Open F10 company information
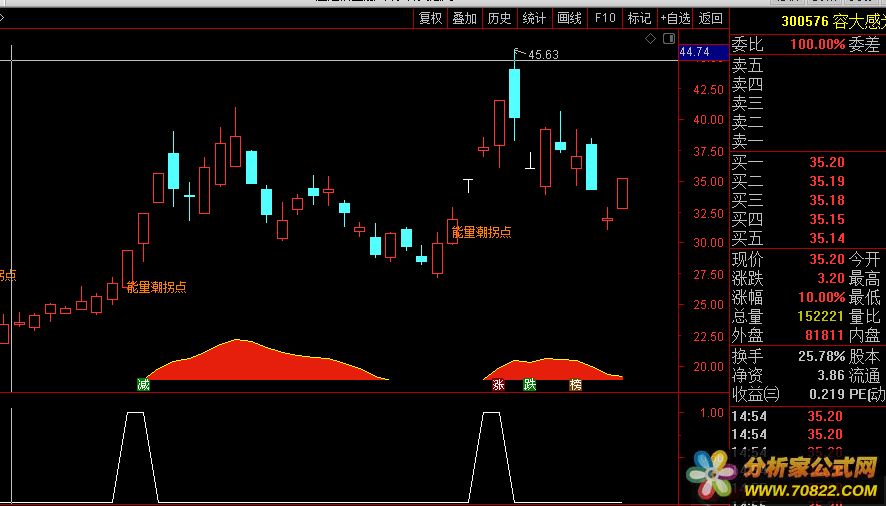This screenshot has height=506, width=886. (x=604, y=18)
